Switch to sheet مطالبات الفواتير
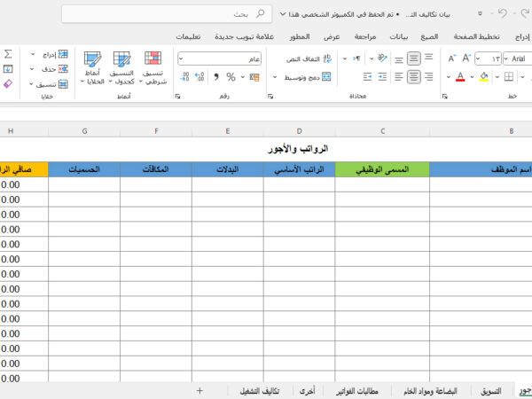The image size is (532, 399). pyautogui.click(x=357, y=391)
